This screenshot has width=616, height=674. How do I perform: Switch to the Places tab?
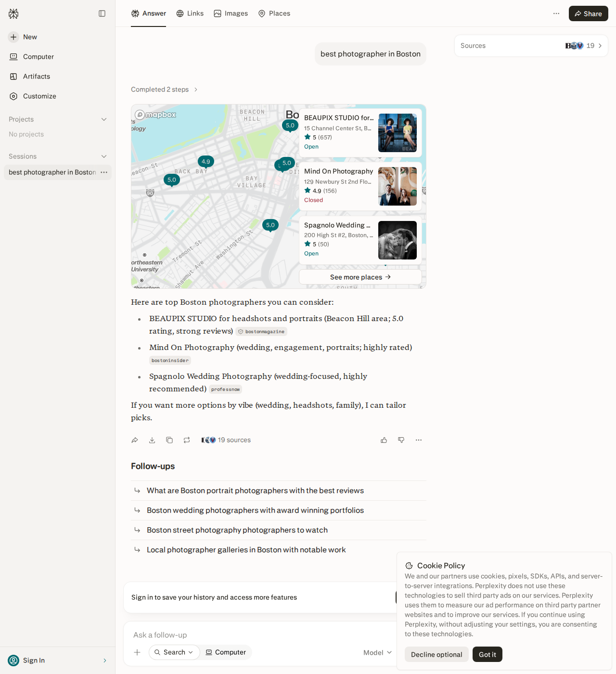(x=274, y=13)
